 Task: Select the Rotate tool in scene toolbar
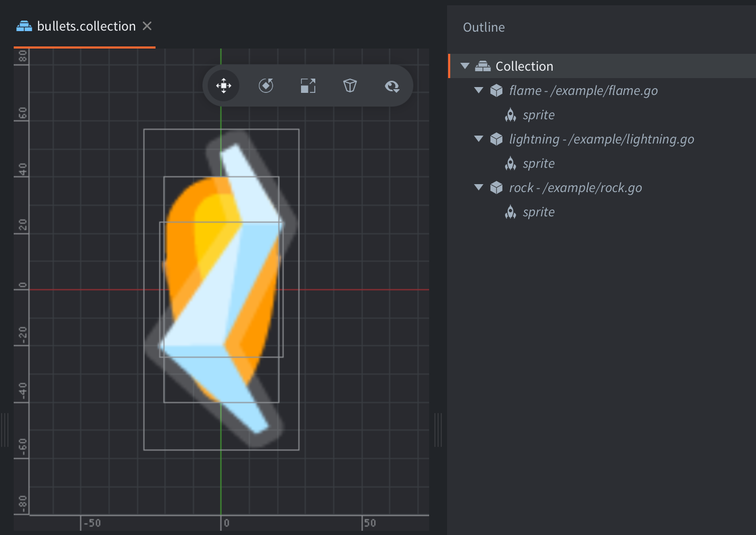point(266,85)
